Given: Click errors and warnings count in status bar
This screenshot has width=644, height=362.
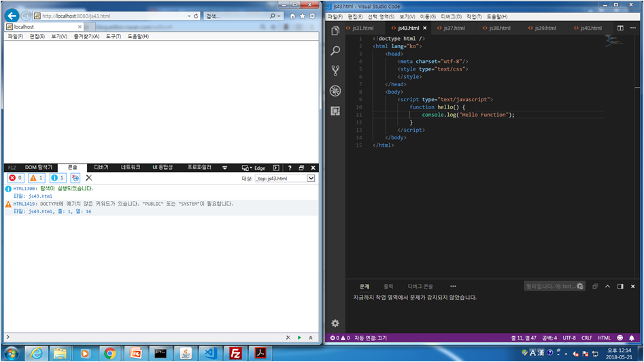Looking at the screenshot, I should pos(340,338).
